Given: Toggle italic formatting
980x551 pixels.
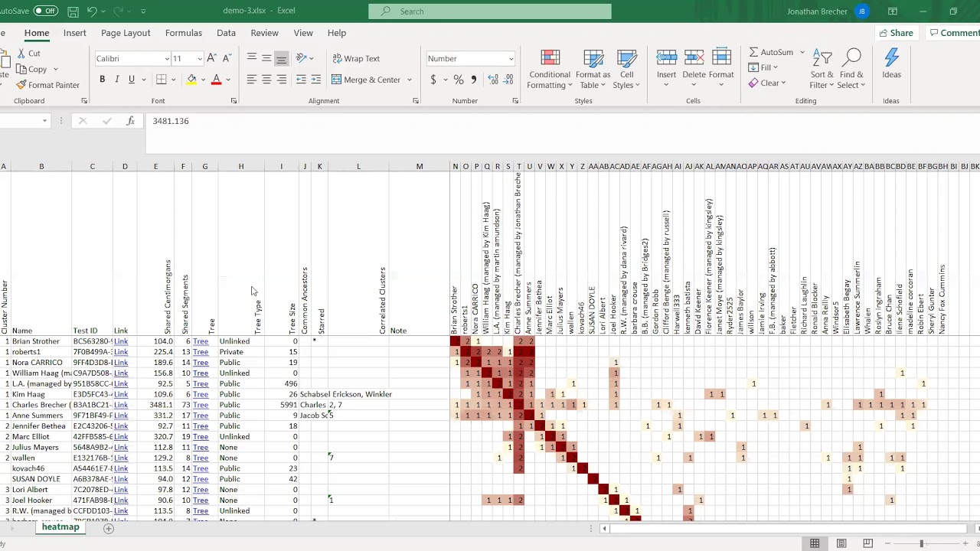Looking at the screenshot, I should (116, 80).
